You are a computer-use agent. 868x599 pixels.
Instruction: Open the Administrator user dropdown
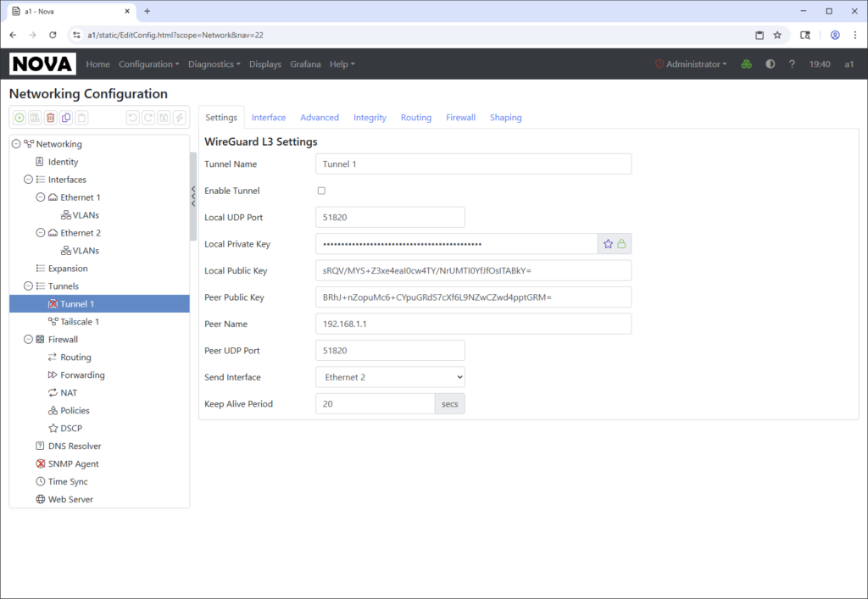[x=691, y=64]
